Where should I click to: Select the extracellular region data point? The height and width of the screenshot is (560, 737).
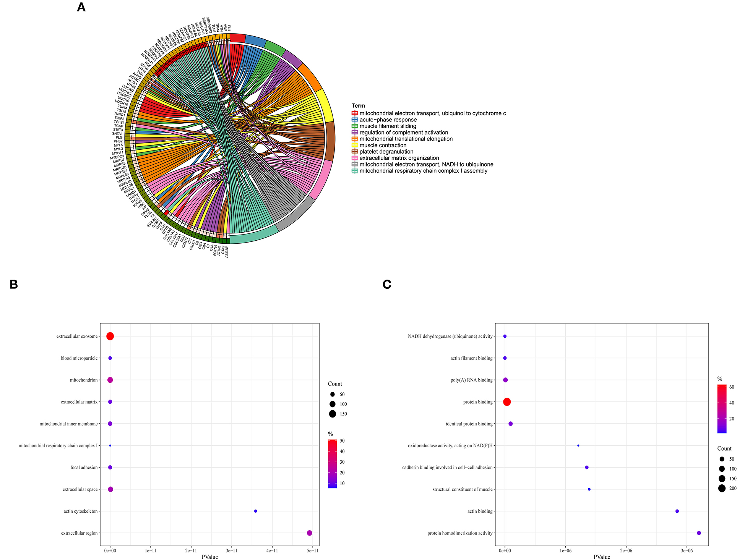point(309,533)
